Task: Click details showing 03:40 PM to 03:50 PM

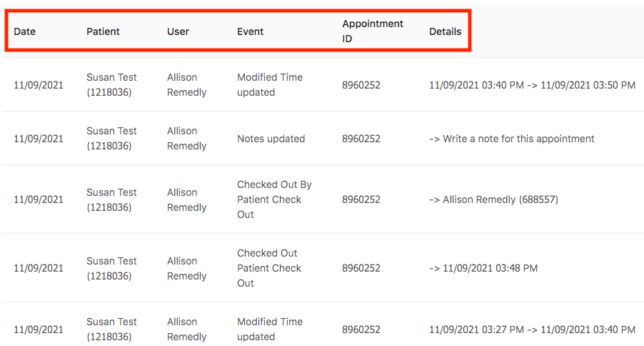Action: click(x=532, y=85)
